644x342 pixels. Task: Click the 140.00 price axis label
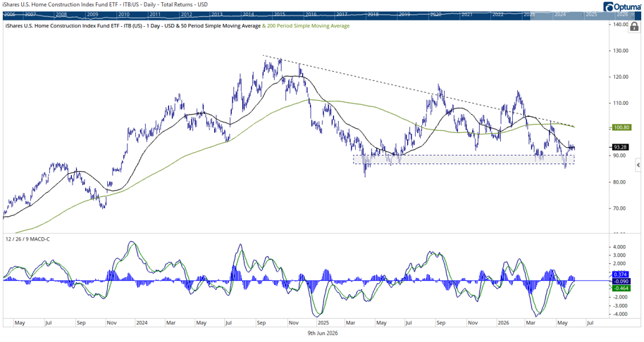(620, 25)
